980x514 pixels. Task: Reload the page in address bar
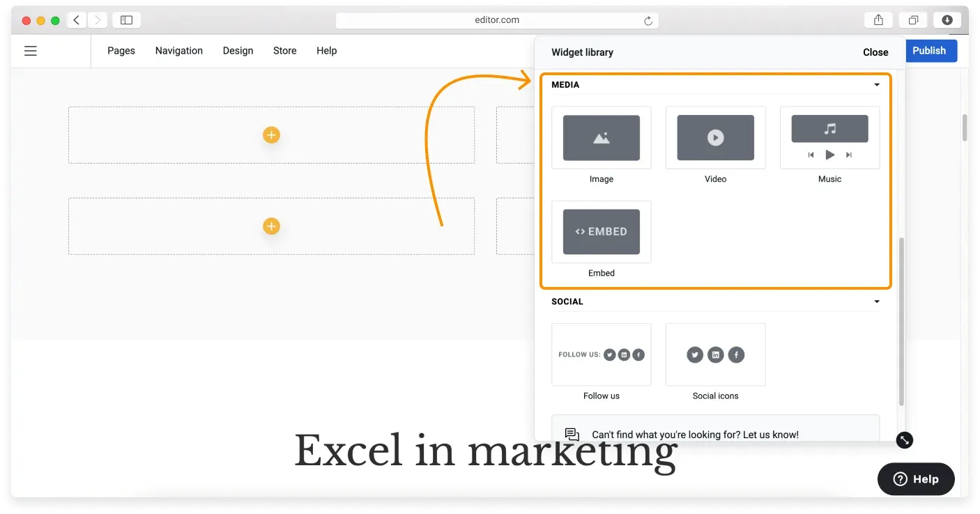[x=648, y=21]
